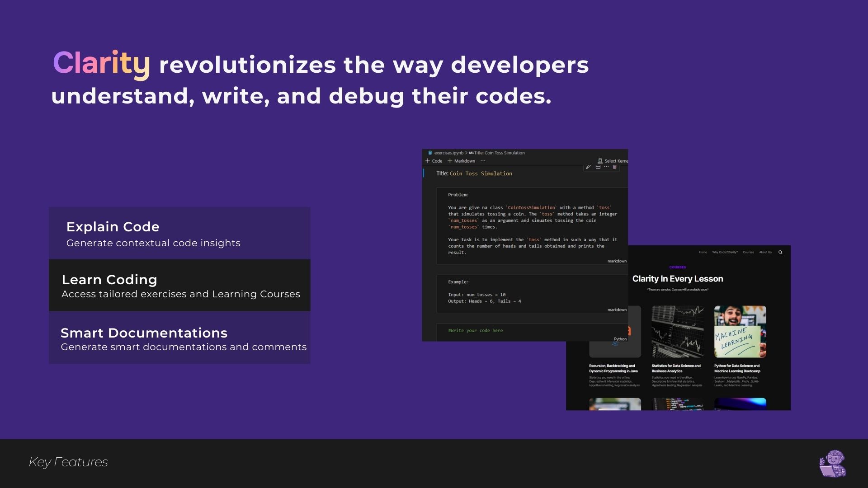Click the split cell icon in the cell toolbar
Image resolution: width=868 pixels, height=488 pixels.
click(598, 167)
